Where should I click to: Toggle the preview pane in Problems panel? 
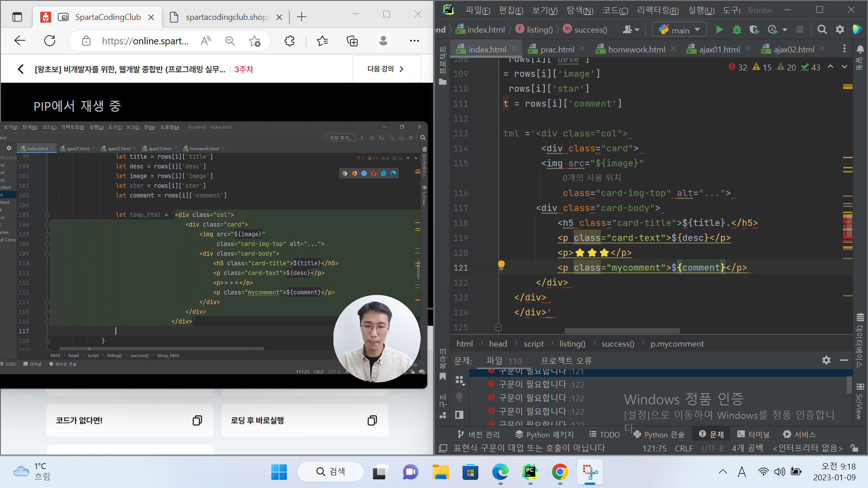click(x=459, y=414)
